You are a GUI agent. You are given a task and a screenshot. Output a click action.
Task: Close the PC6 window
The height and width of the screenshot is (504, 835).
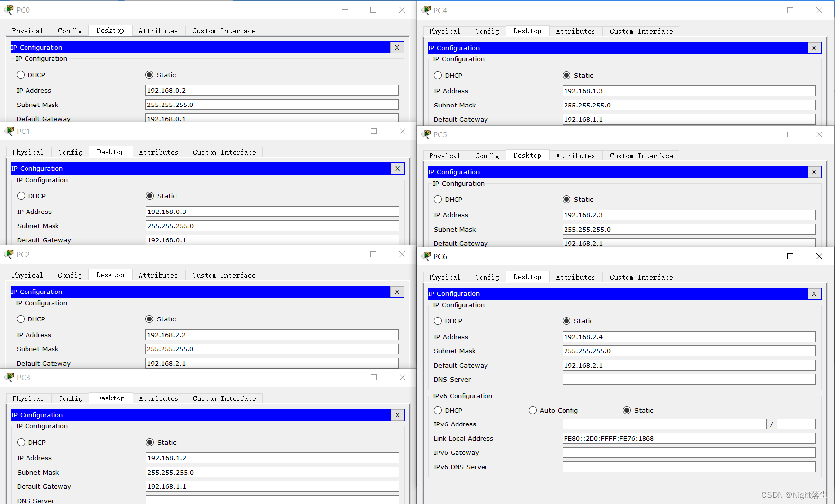point(819,256)
